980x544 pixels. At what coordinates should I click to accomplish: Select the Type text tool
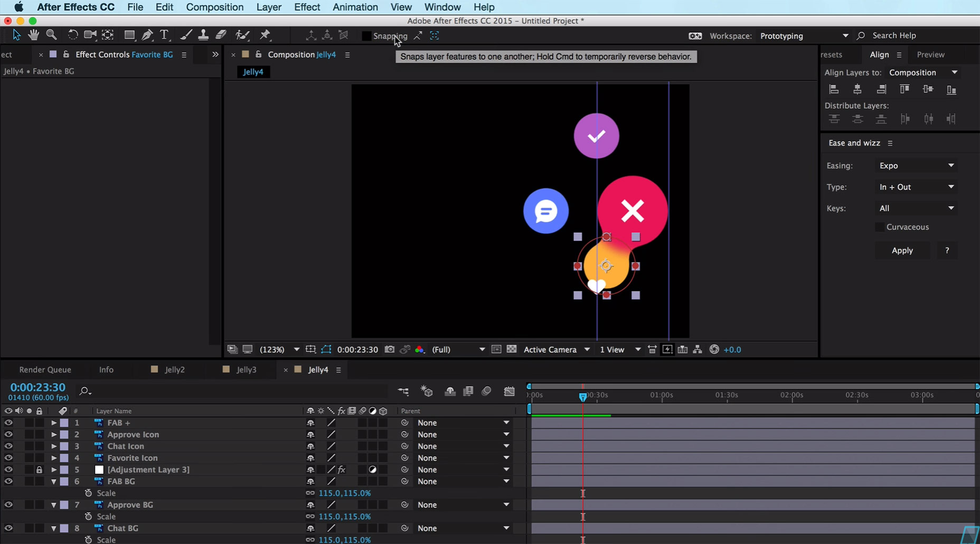click(164, 35)
